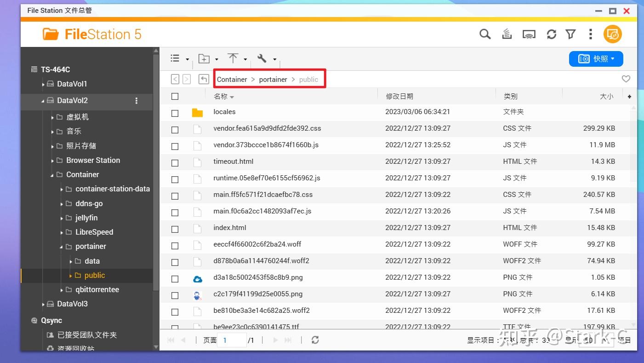644x363 pixels.
Task: Click the create folder icon
Action: pos(204,58)
